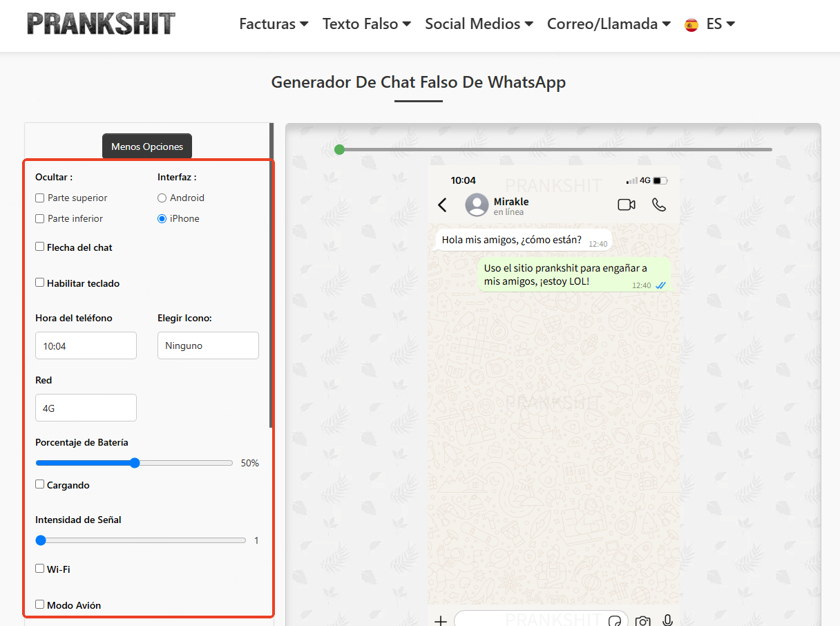
Task: Click the Menos Opciones button
Action: click(x=147, y=146)
